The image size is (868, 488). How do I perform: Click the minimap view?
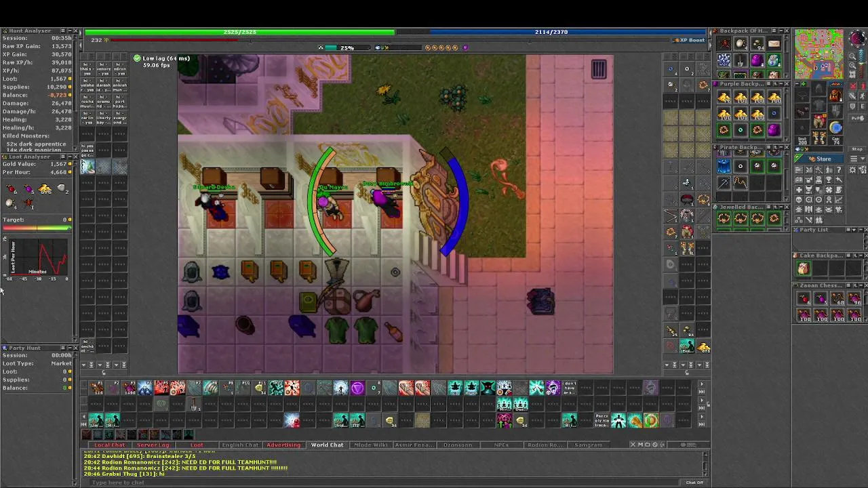(819, 54)
